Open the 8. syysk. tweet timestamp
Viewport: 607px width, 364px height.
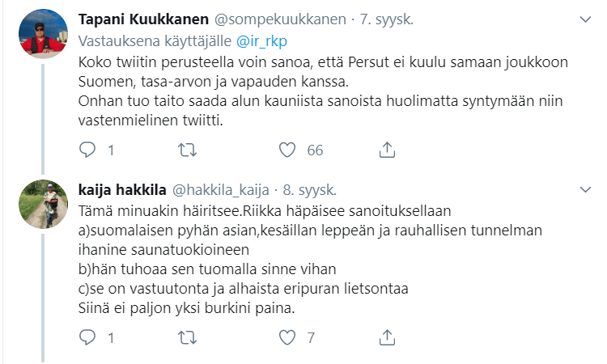tap(309, 191)
